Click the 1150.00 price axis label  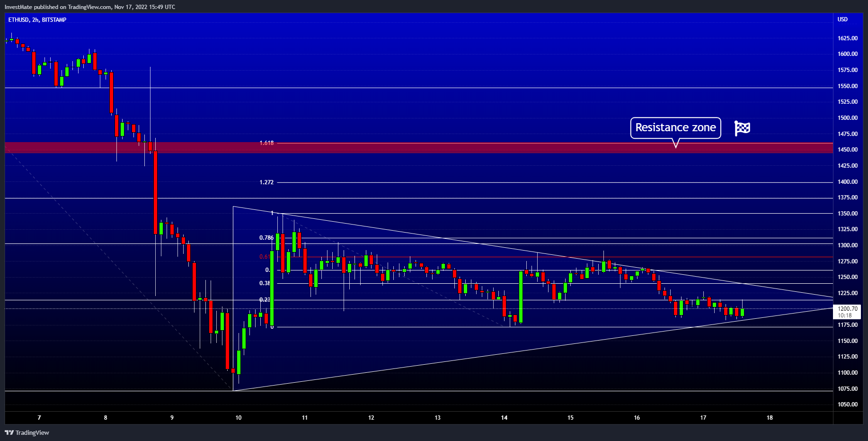tap(847, 341)
